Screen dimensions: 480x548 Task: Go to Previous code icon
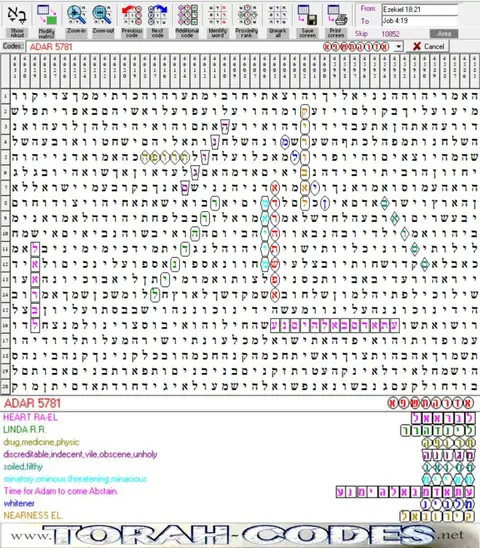[131, 15]
